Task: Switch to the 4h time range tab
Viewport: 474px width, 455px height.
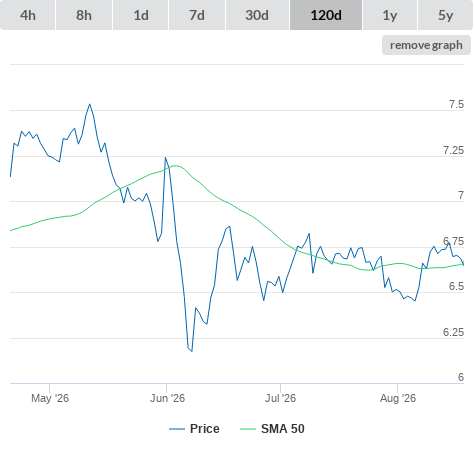Action: [x=28, y=15]
